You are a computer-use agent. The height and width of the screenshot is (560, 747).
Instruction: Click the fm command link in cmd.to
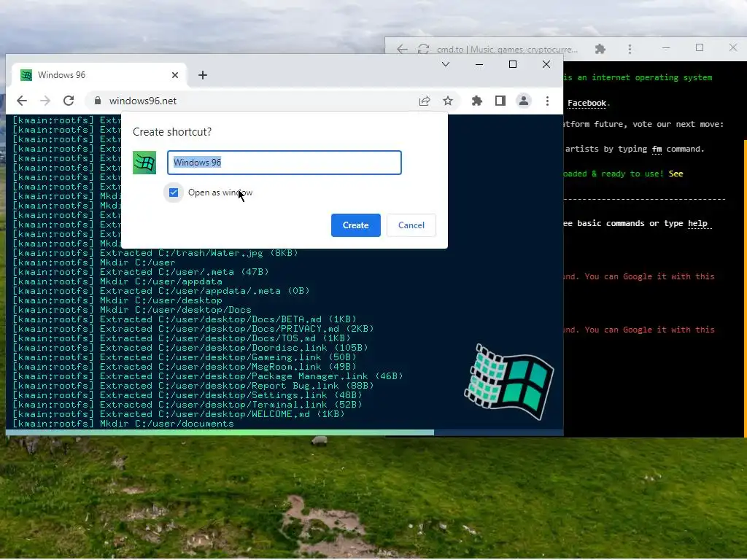(x=657, y=149)
